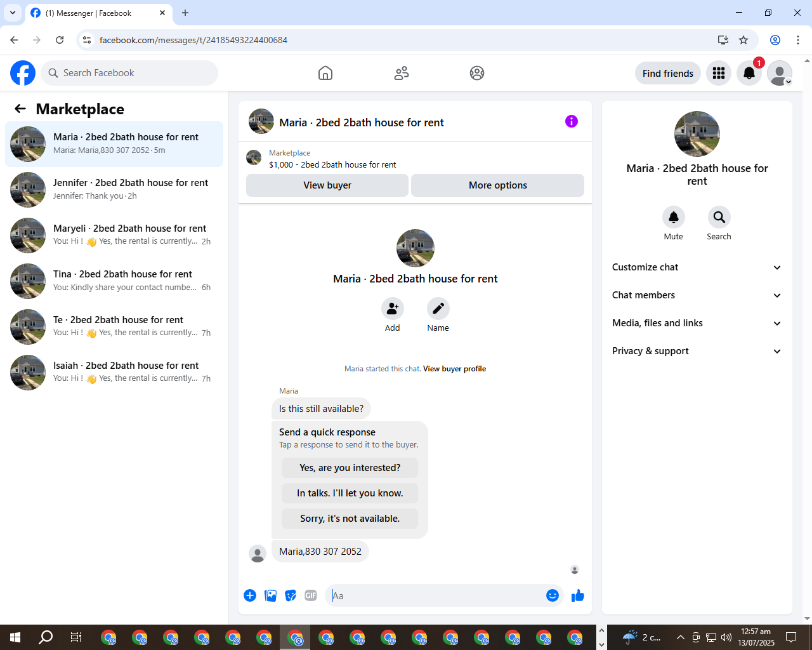Viewport: 812px width, 650px height.
Task: Focus the Search Facebook field
Action: pyautogui.click(x=129, y=73)
